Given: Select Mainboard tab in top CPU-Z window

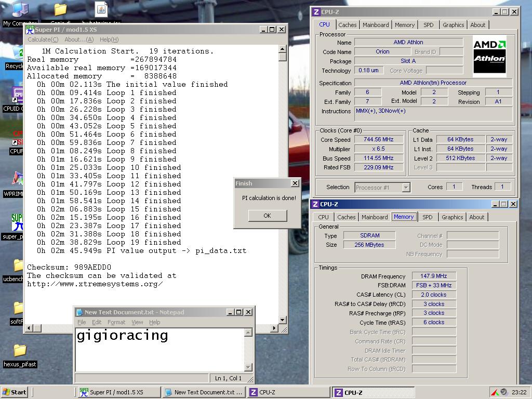Looking at the screenshot, I should point(376,25).
